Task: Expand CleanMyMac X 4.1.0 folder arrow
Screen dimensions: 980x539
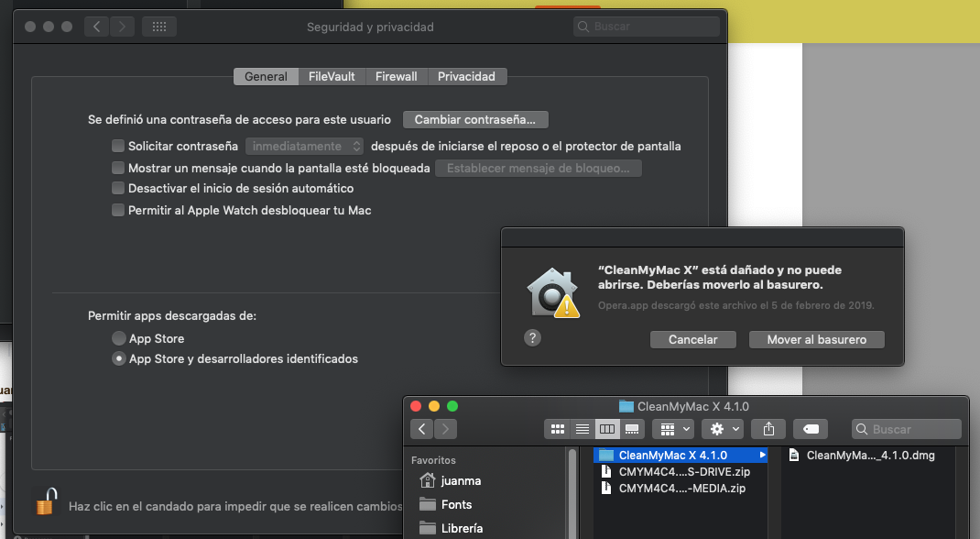Action: [x=762, y=455]
